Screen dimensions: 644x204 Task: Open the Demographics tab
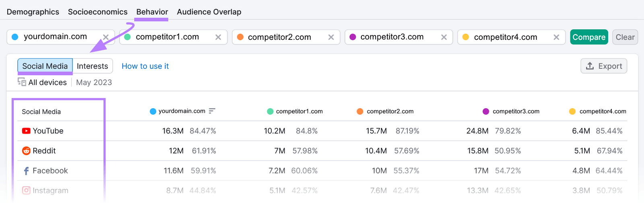(33, 12)
